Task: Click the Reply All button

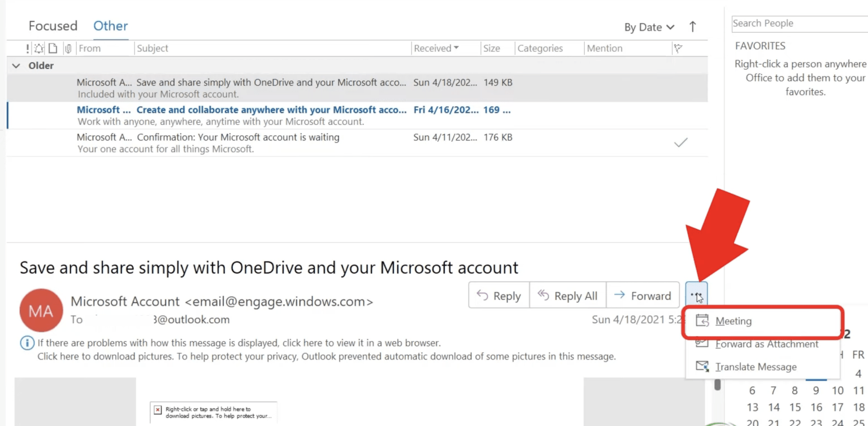Action: (567, 295)
